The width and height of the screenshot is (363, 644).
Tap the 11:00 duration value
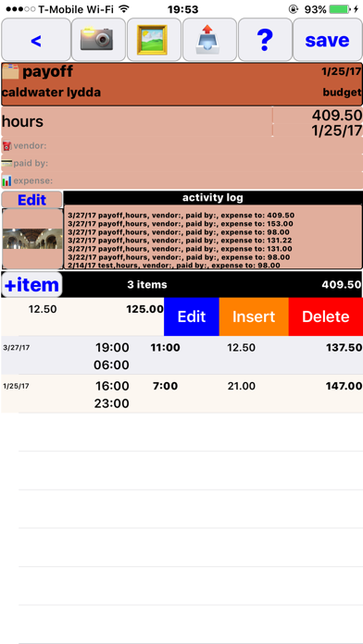(165, 348)
